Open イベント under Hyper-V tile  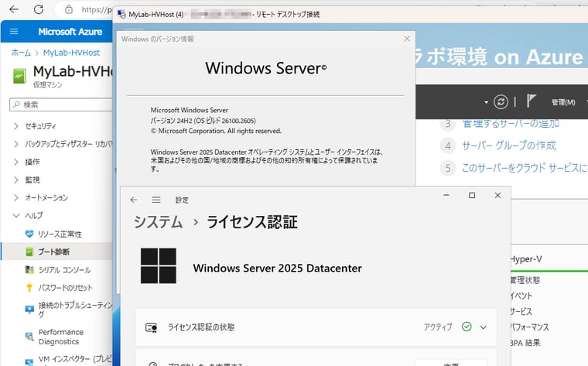coord(521,296)
